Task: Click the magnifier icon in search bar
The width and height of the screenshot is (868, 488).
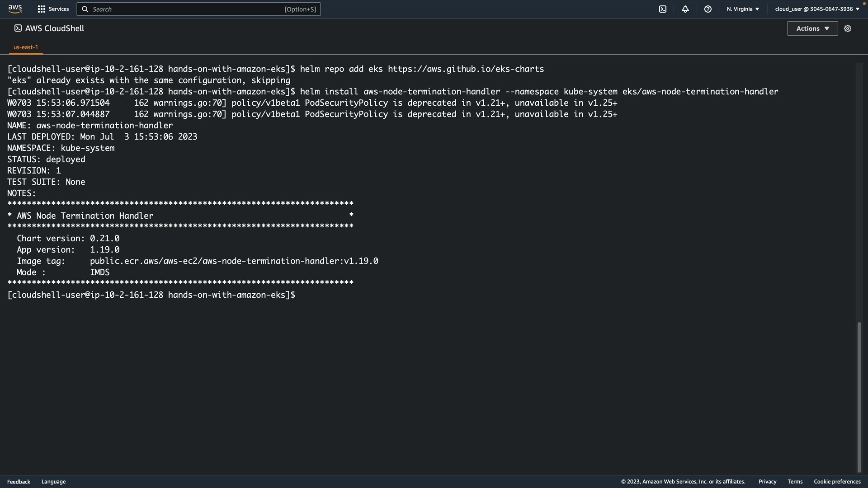Action: point(85,9)
